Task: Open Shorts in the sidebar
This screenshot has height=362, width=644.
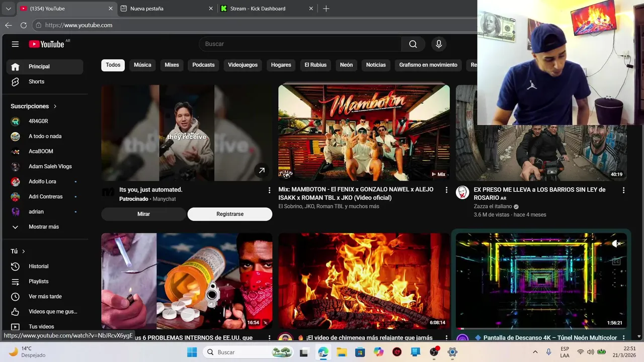Action: 45,81
